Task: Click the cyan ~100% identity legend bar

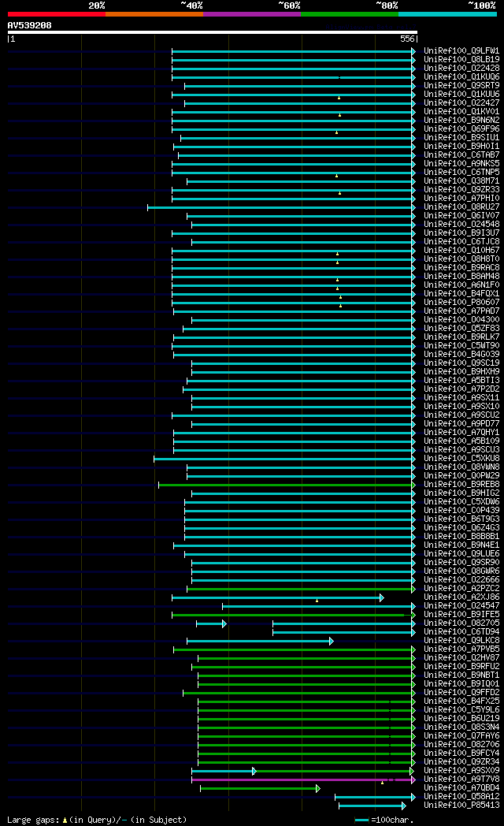Action: [447, 14]
